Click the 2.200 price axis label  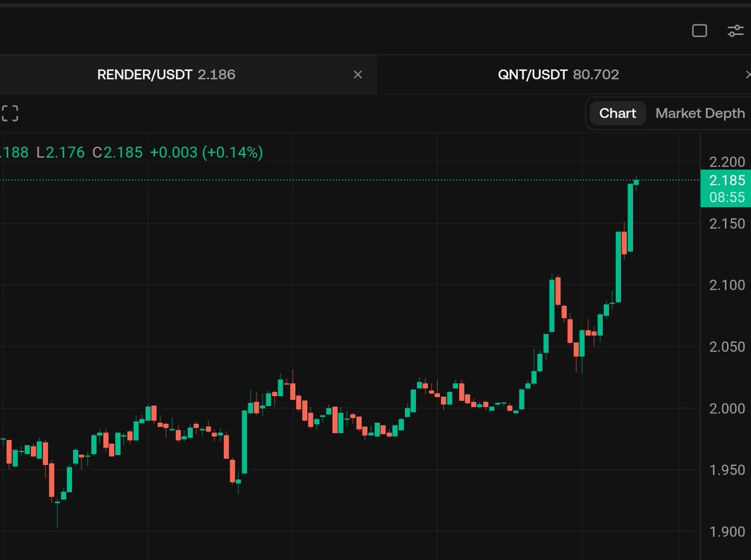[727, 162]
